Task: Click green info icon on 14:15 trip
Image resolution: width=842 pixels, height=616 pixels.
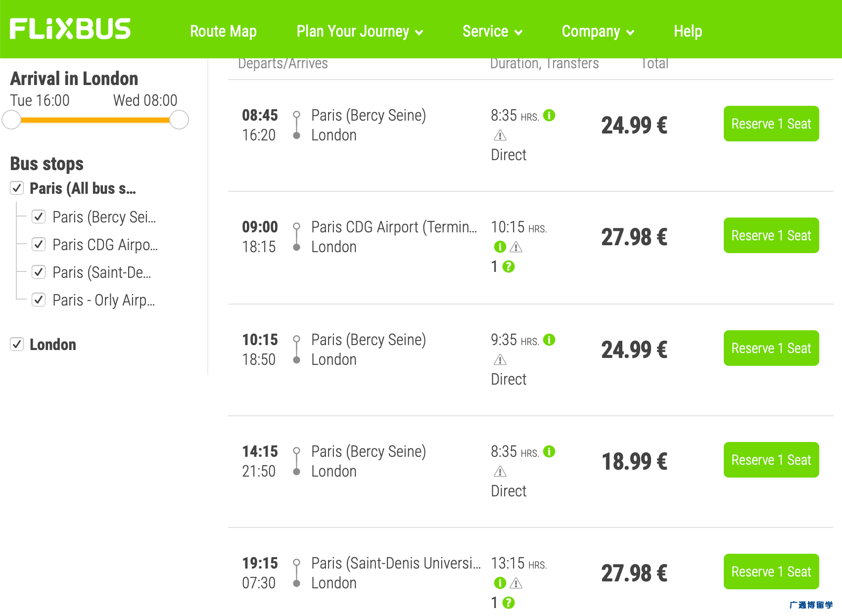Action: point(549,451)
